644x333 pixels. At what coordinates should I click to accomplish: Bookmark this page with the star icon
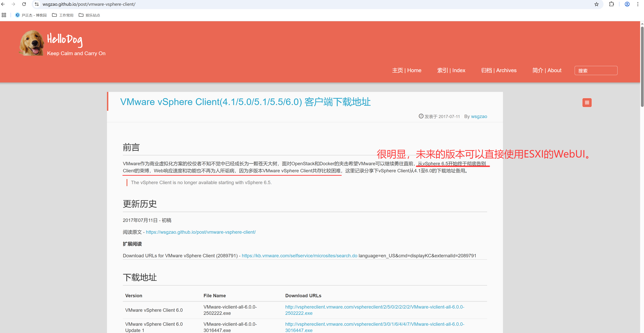(596, 4)
